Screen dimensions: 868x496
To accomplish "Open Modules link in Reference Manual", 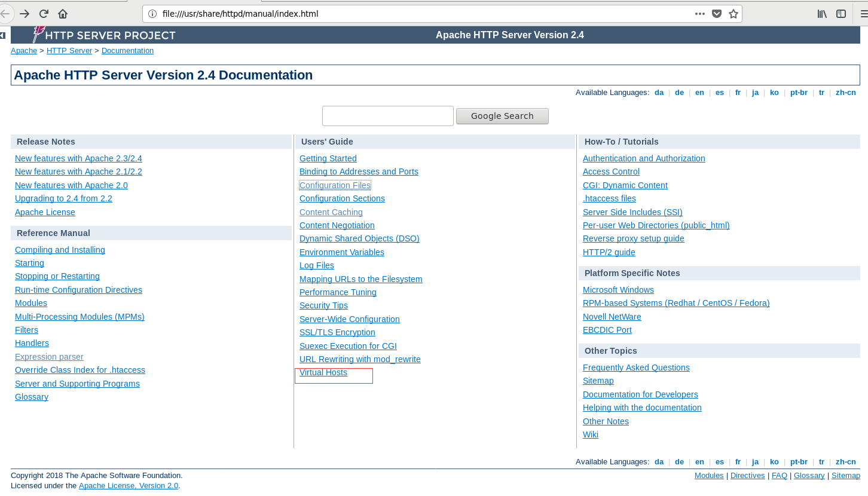I will [31, 303].
